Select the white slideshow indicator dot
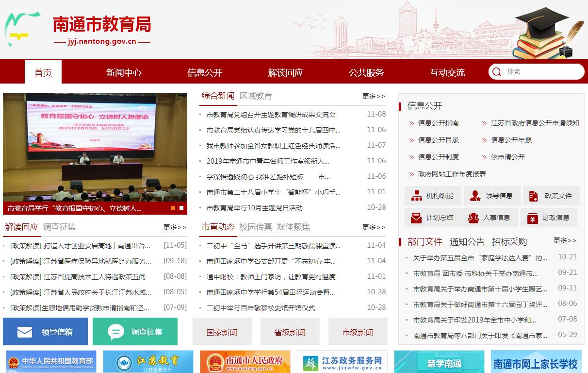Viewport: 588px width, 373px height. [181, 208]
